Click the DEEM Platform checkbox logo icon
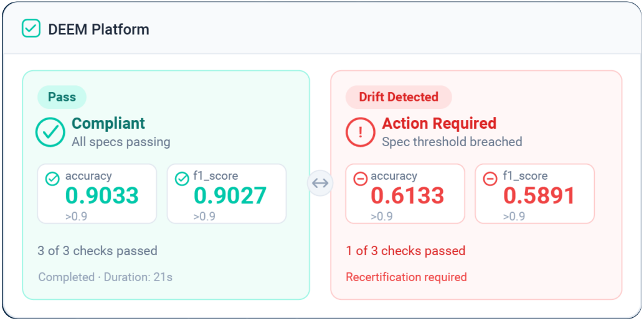Viewport: 644px width, 321px height. 31,29
